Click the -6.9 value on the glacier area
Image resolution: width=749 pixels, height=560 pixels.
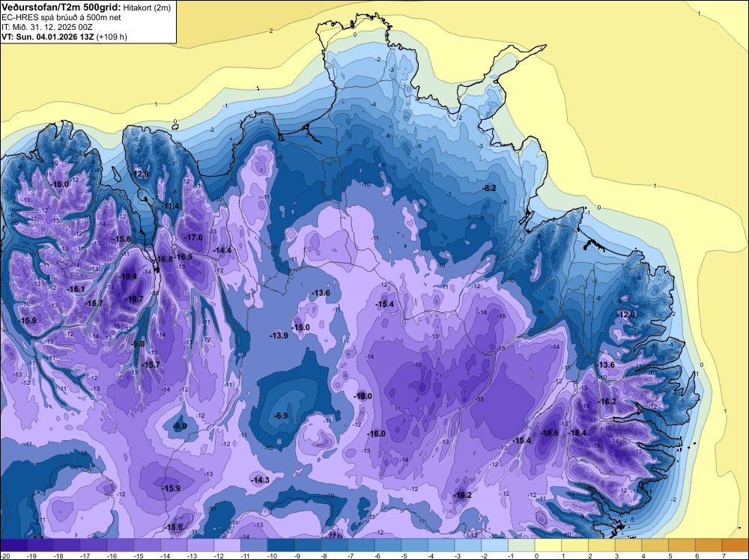281,416
